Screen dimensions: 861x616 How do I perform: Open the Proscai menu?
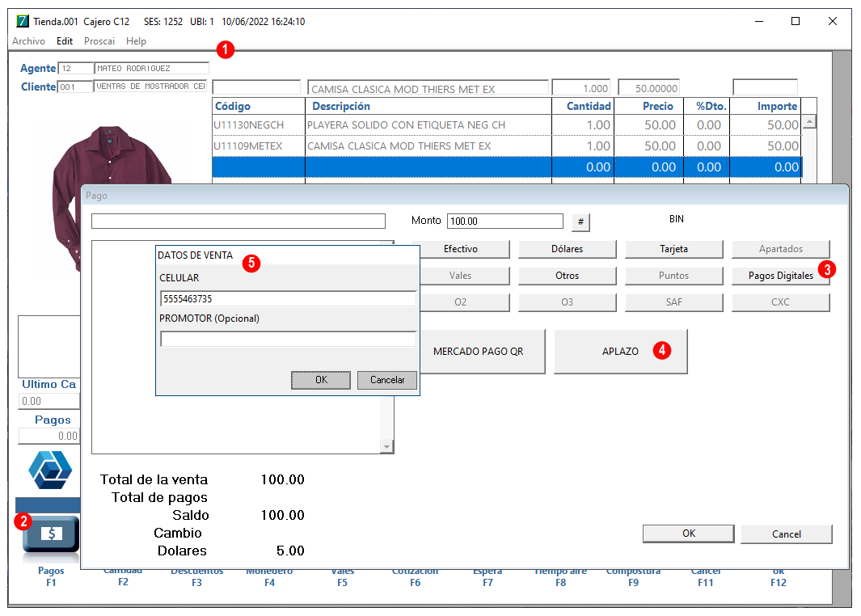click(99, 41)
